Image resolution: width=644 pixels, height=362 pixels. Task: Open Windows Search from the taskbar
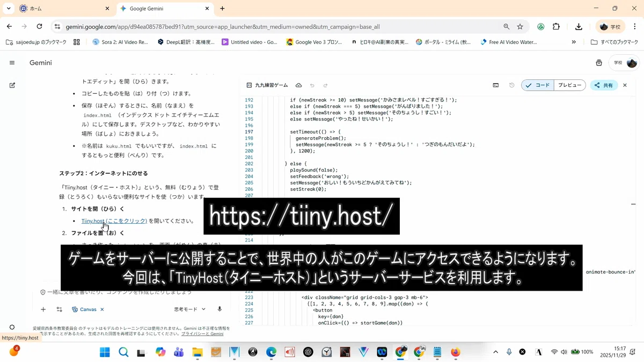(123, 352)
